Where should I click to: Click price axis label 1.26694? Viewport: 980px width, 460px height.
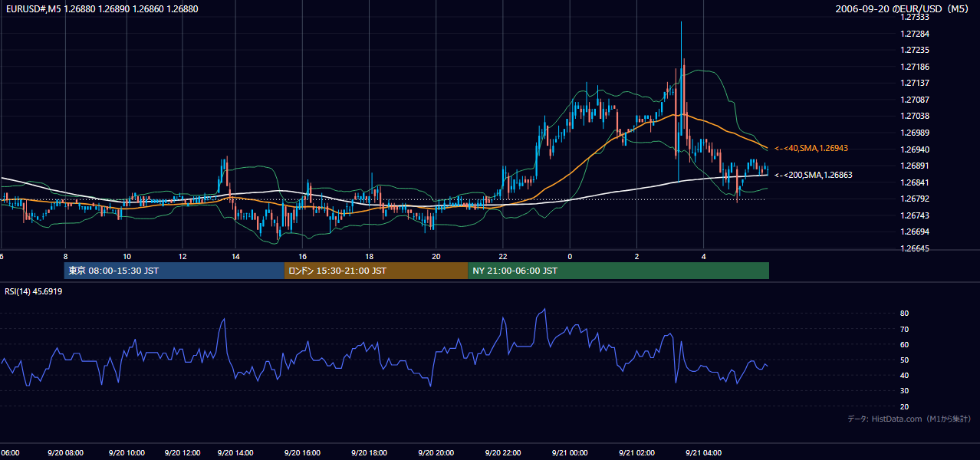coord(914,232)
